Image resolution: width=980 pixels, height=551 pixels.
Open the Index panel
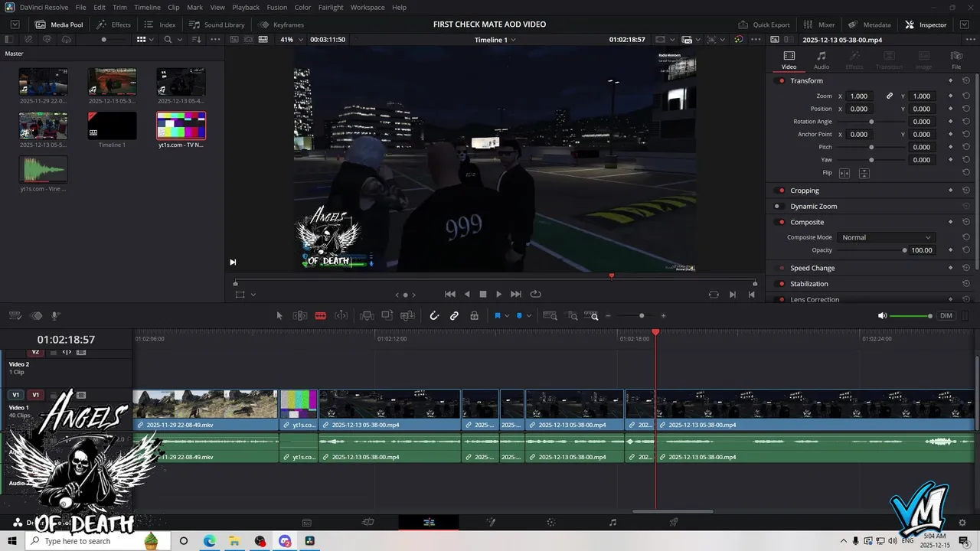[x=160, y=24]
